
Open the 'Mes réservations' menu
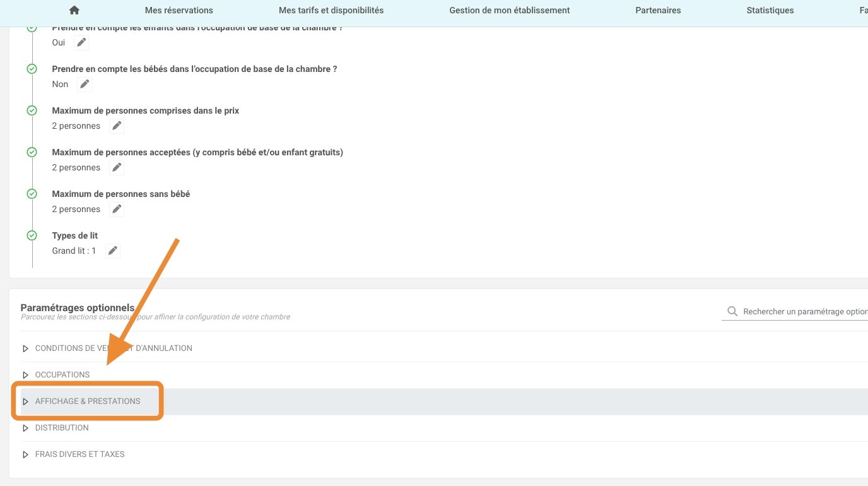click(x=179, y=10)
